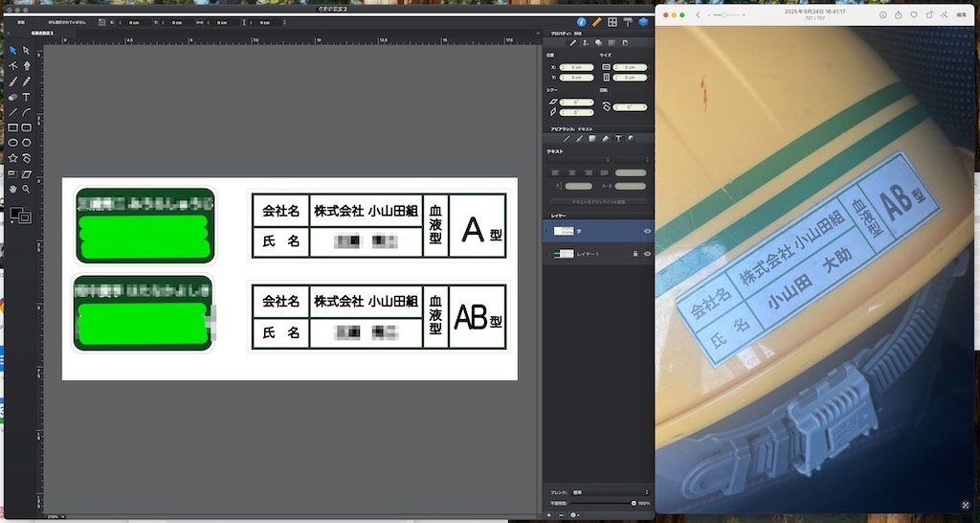Image resolution: width=980 pixels, height=523 pixels.
Task: Select the Polygon tool
Action: point(26,143)
